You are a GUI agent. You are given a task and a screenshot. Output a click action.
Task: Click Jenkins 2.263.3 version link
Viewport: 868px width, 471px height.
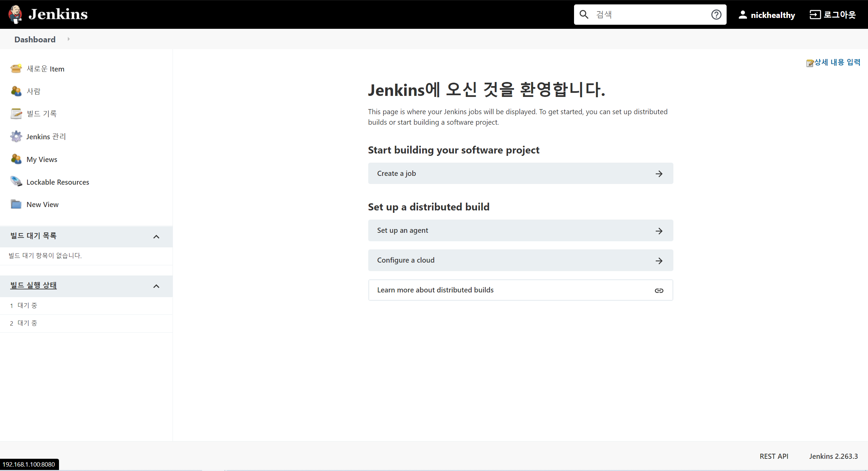833,456
